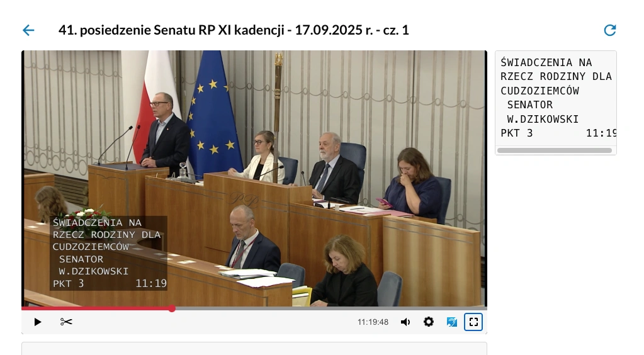Viewport: 644px width, 355px height.
Task: Toggle the sign language interpreter icon
Action: point(451,322)
